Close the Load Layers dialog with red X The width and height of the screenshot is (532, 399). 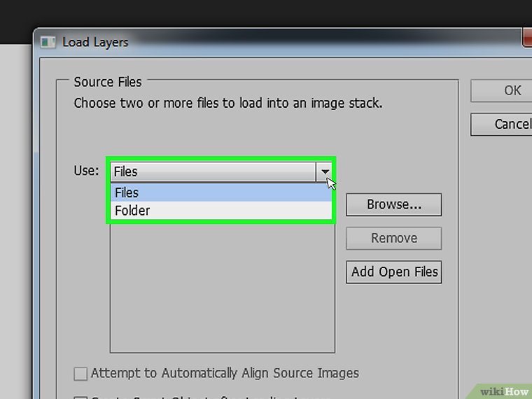[527, 38]
